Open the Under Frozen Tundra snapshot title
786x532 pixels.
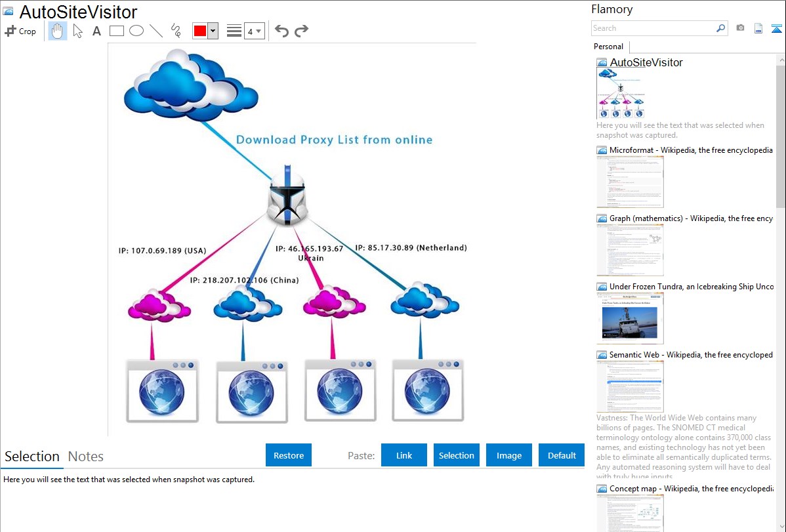692,286
